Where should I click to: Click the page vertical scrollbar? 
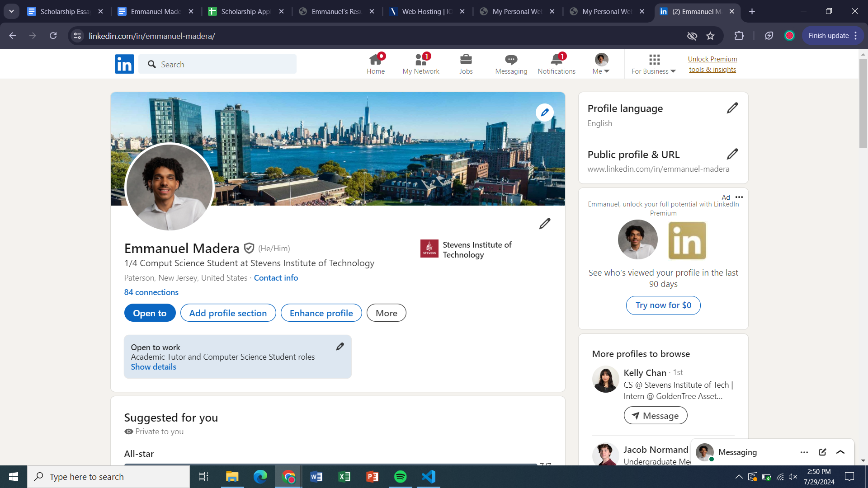863,103
